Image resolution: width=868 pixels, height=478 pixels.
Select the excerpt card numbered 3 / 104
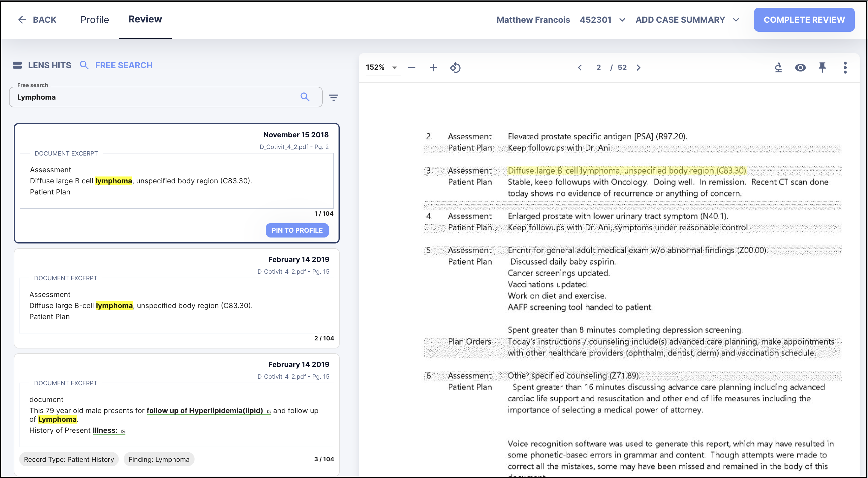[177, 414]
